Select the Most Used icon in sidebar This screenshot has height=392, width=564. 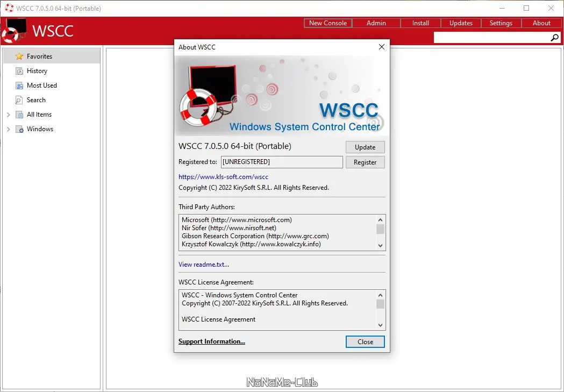[x=18, y=85]
